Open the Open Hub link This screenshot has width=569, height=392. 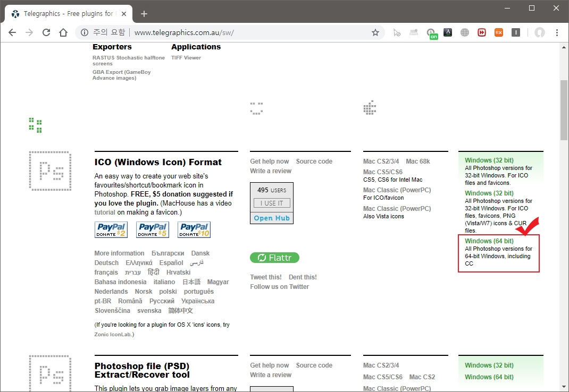272,218
